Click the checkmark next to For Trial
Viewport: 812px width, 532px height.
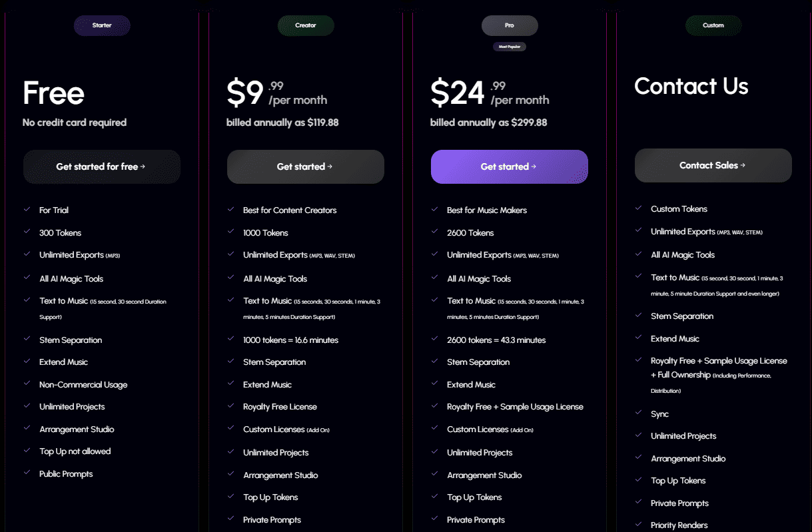[27, 209]
